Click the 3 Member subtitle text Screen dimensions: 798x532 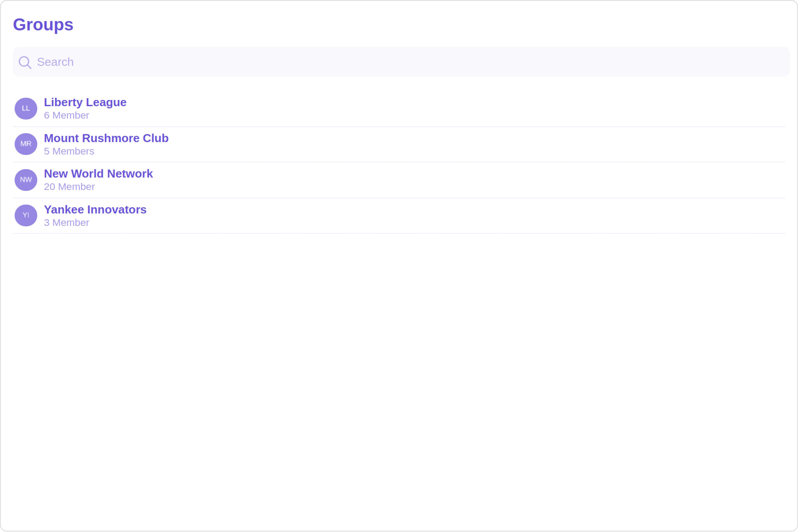[x=66, y=223]
